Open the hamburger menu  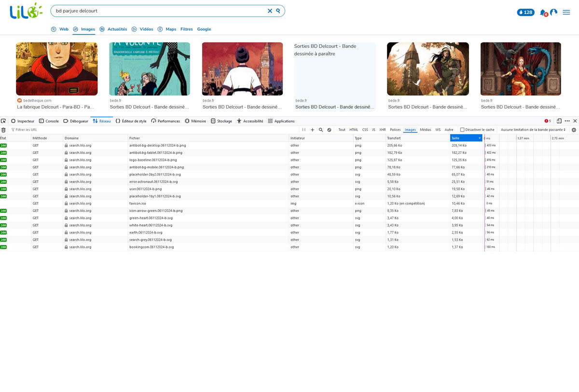point(566,12)
